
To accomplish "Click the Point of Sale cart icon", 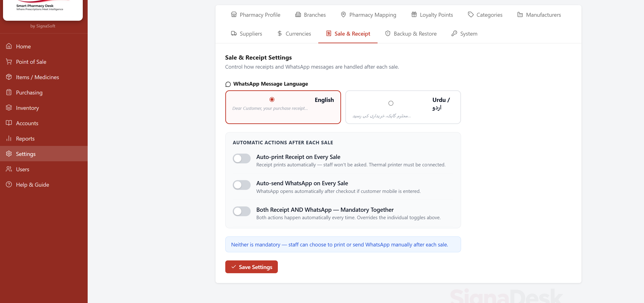I will click(9, 61).
